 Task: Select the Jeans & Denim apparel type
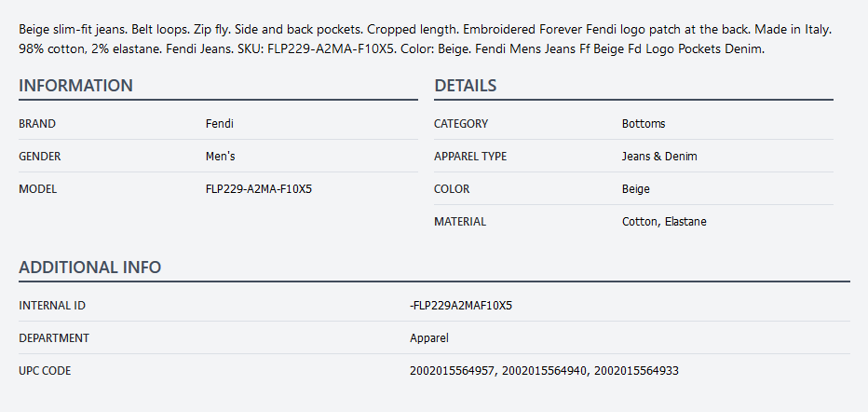(659, 157)
